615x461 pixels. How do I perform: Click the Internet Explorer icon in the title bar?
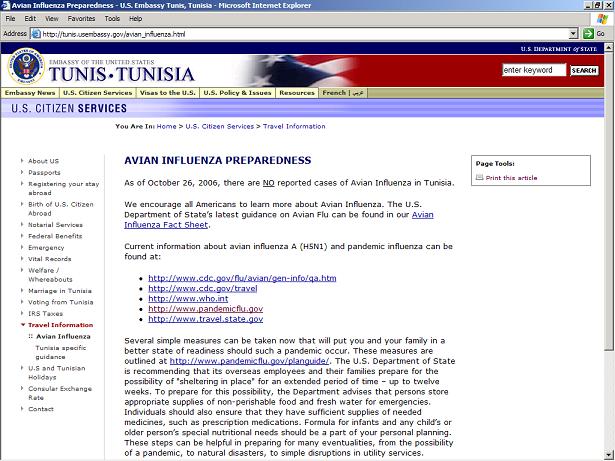tap(5, 5)
